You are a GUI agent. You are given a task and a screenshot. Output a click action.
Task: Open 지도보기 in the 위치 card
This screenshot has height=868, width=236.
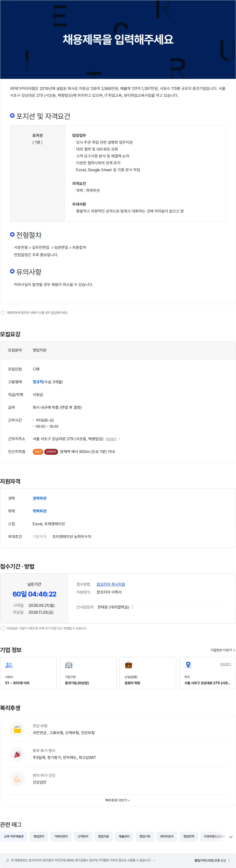click(x=225, y=664)
